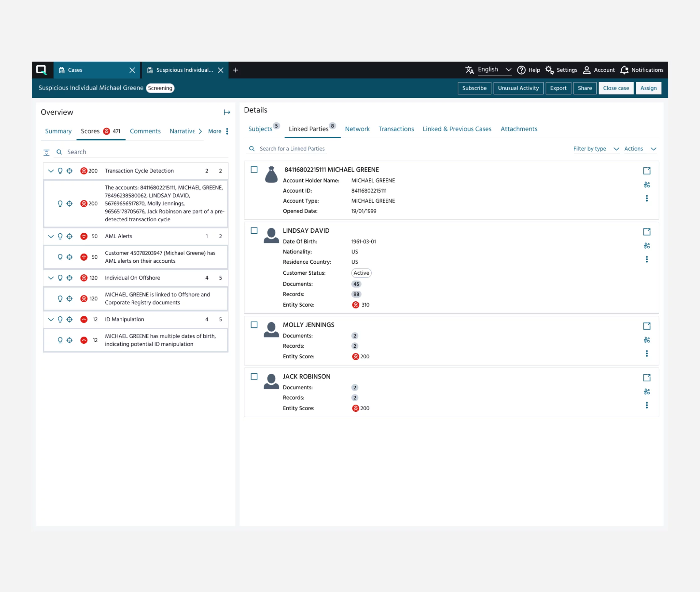Select the Lindsay David checkbox
This screenshot has height=592, width=700.
coord(254,230)
